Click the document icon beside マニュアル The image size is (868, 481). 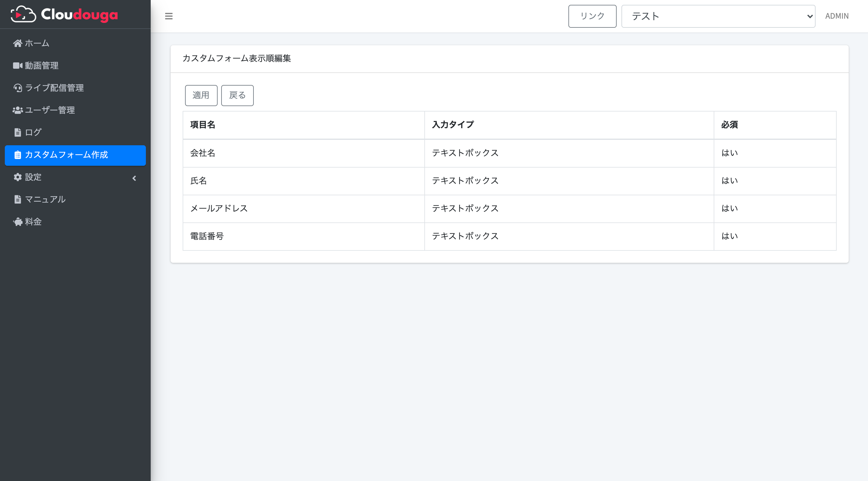tap(17, 199)
